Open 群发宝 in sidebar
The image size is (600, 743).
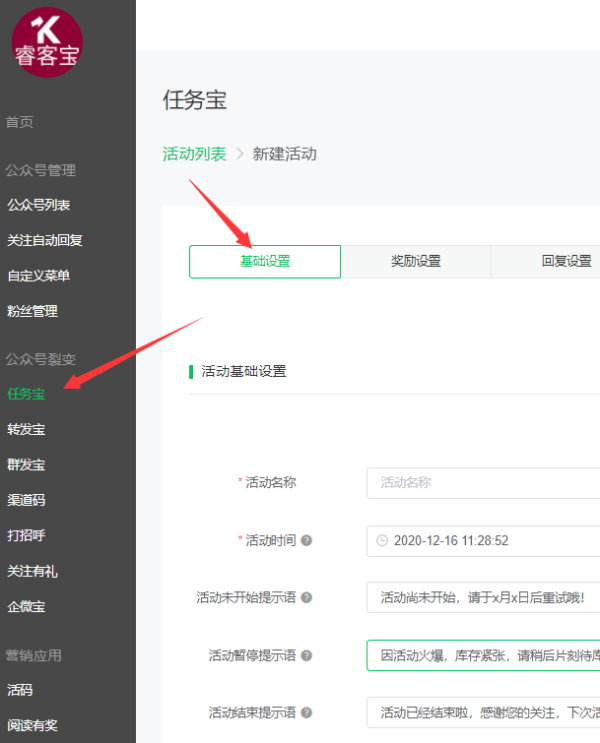tap(26, 464)
